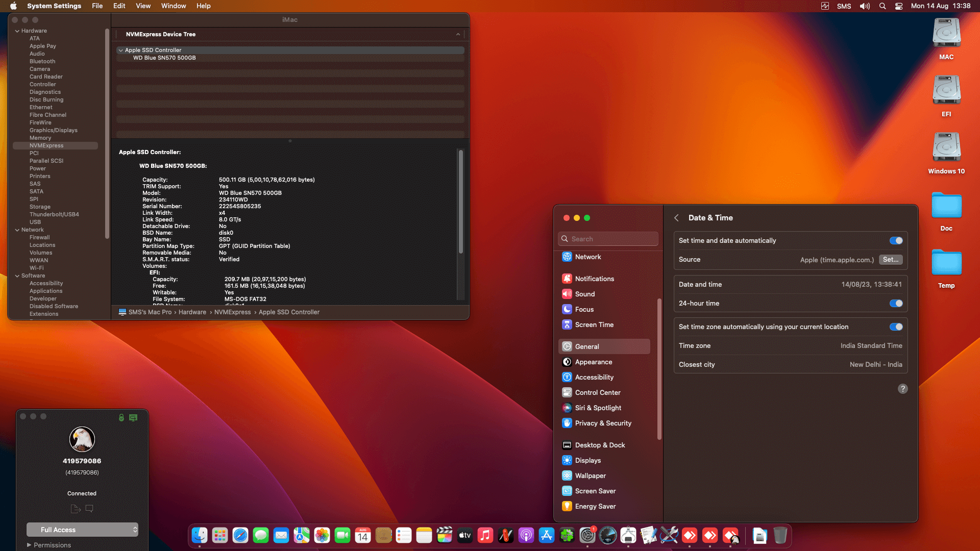
Task: Select WD Blue SN570 500GB tree row
Action: [x=164, y=58]
